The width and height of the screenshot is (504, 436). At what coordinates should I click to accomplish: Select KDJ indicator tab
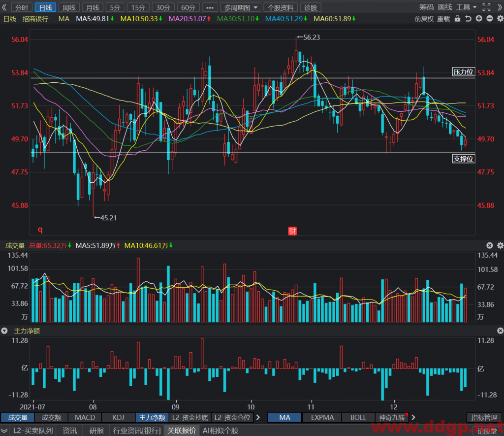118,417
